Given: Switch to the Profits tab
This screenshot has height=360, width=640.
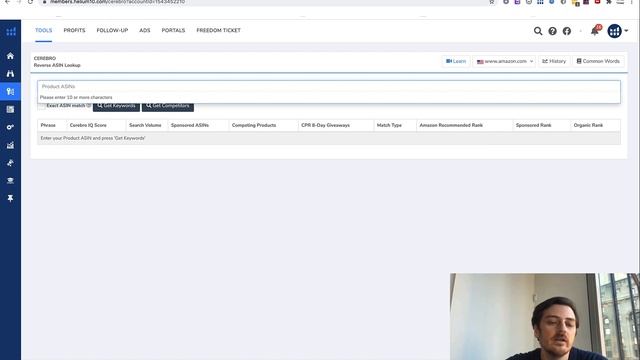Looking at the screenshot, I should click(x=74, y=30).
